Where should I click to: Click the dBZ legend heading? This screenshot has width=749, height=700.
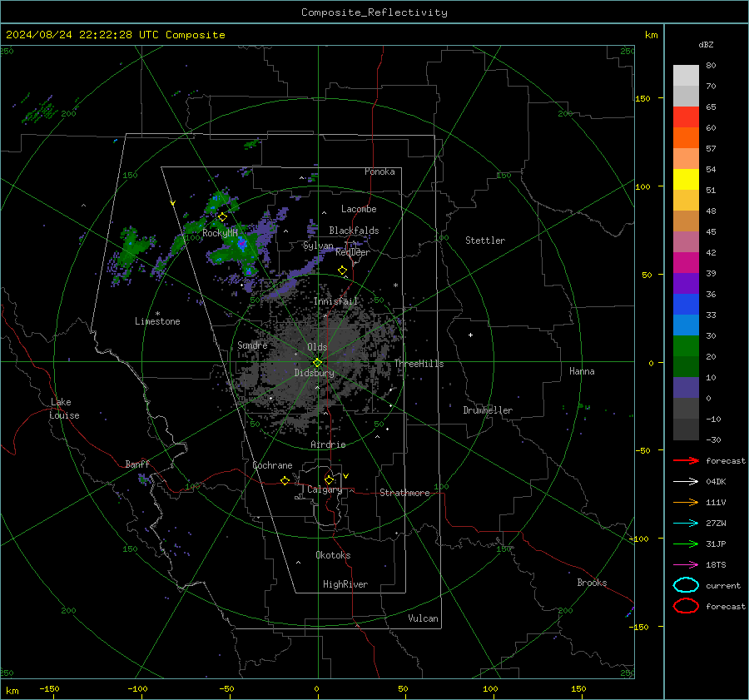(x=706, y=44)
